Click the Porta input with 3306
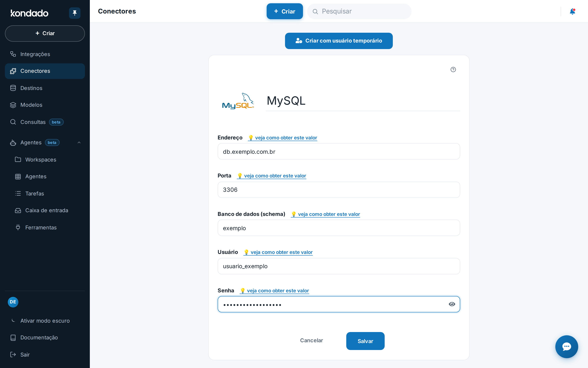This screenshot has height=368, width=588. click(x=339, y=190)
